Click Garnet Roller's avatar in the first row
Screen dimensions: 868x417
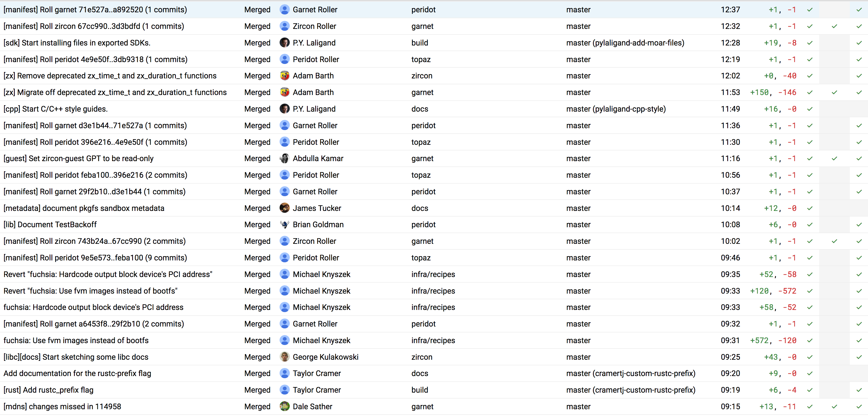point(284,10)
